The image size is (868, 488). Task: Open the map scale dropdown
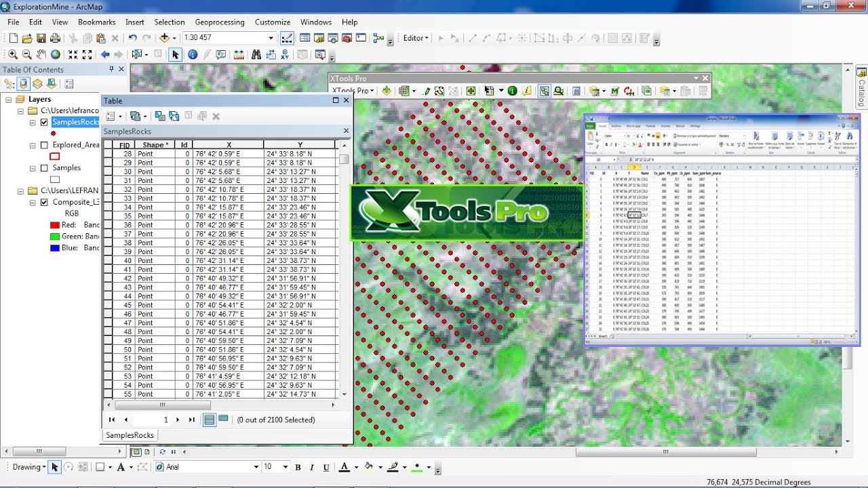point(271,38)
